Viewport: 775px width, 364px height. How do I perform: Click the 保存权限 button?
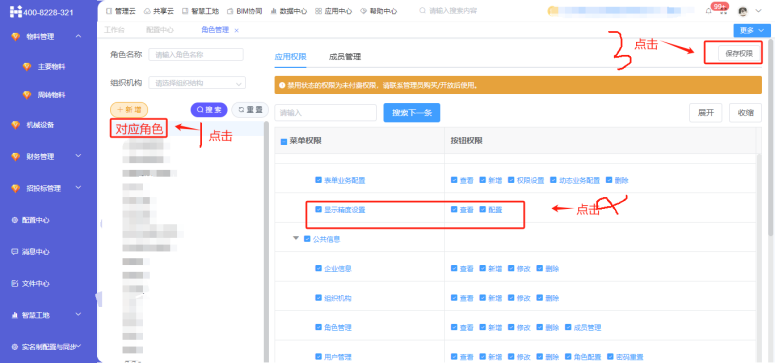[x=739, y=54]
